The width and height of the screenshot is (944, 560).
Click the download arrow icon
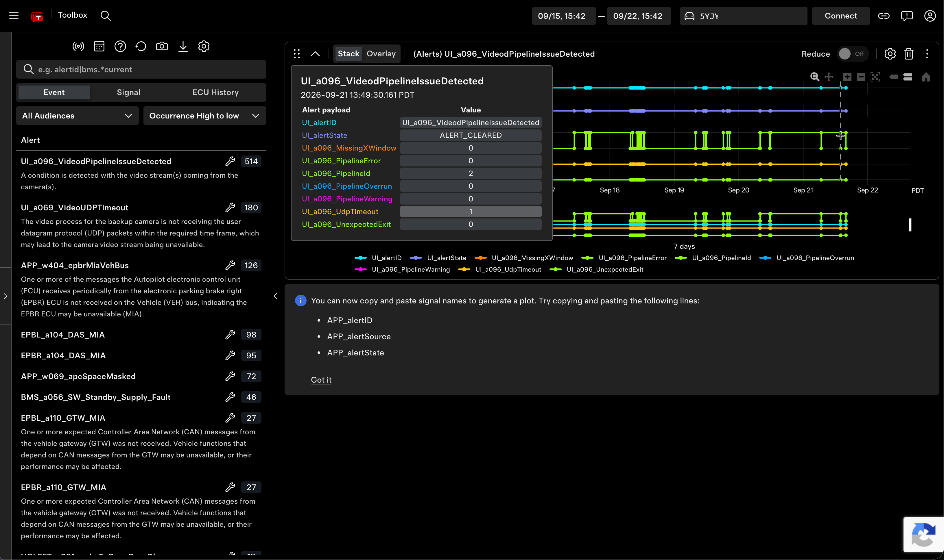pos(183,47)
